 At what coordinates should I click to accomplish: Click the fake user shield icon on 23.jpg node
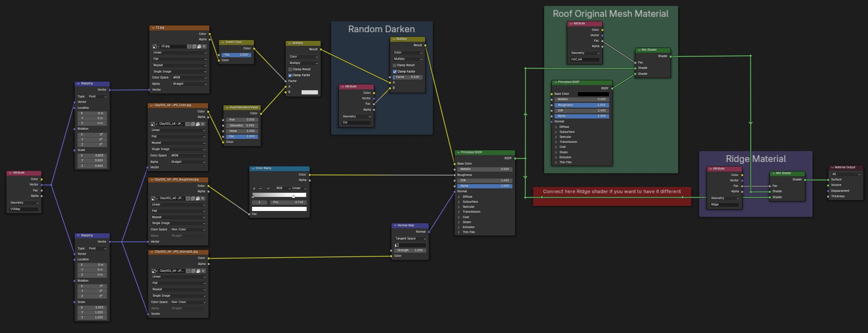point(189,46)
